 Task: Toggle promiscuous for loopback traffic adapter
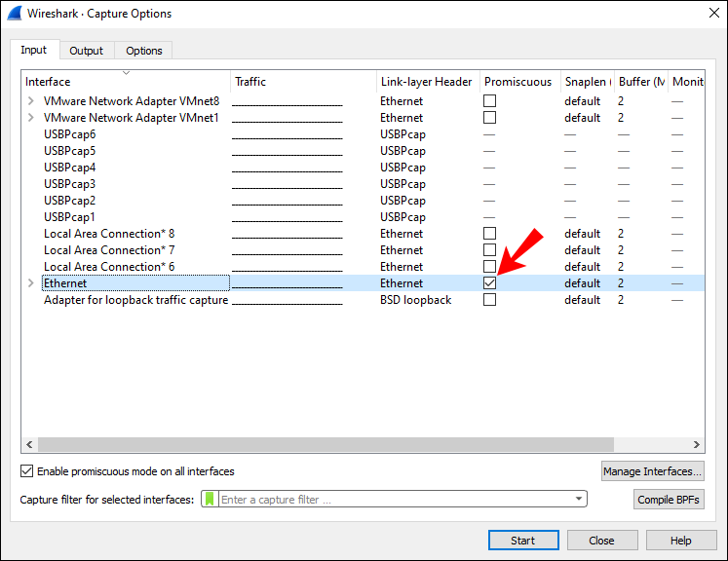pos(489,300)
